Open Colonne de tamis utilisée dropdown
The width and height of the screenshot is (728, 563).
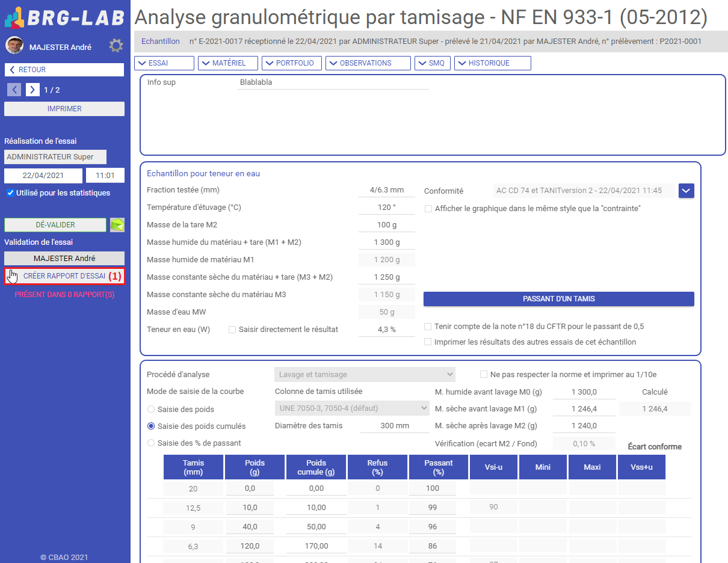pyautogui.click(x=352, y=408)
